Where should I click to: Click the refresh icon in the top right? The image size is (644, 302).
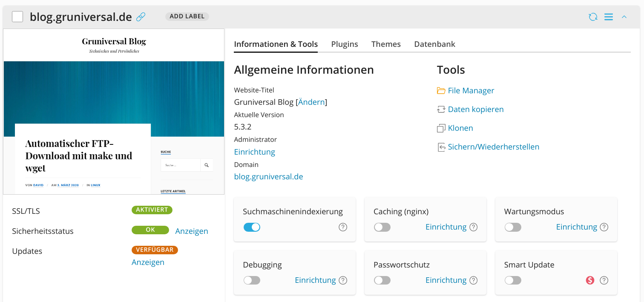[x=593, y=17]
